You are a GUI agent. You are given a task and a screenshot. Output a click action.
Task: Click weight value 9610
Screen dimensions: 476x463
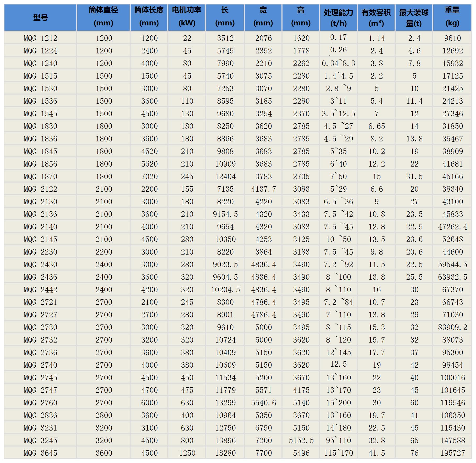click(x=452, y=38)
